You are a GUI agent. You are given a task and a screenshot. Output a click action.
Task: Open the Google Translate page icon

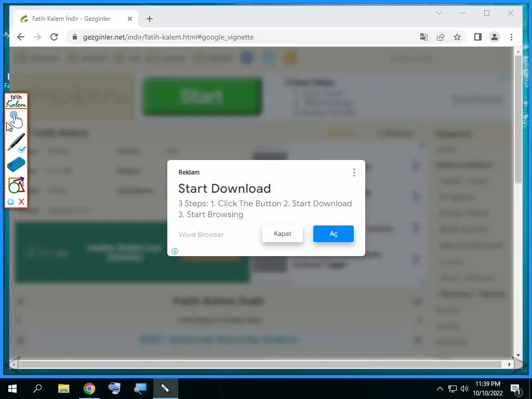pos(423,37)
